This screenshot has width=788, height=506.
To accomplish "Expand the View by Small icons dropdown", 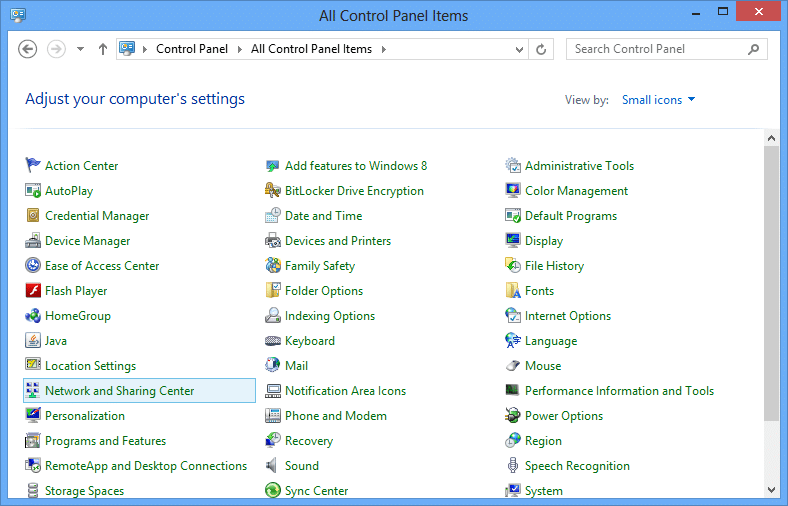I will (x=658, y=99).
